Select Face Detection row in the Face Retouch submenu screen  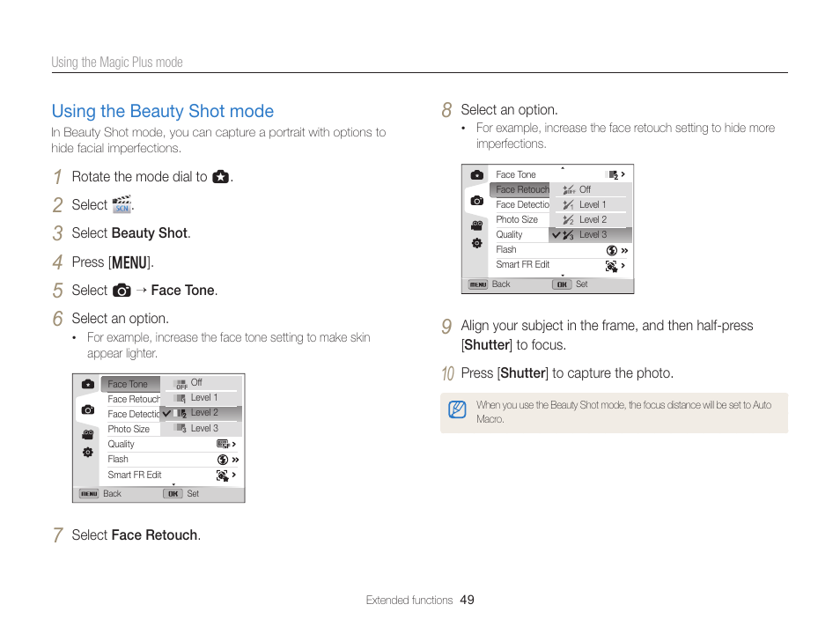[522, 204]
